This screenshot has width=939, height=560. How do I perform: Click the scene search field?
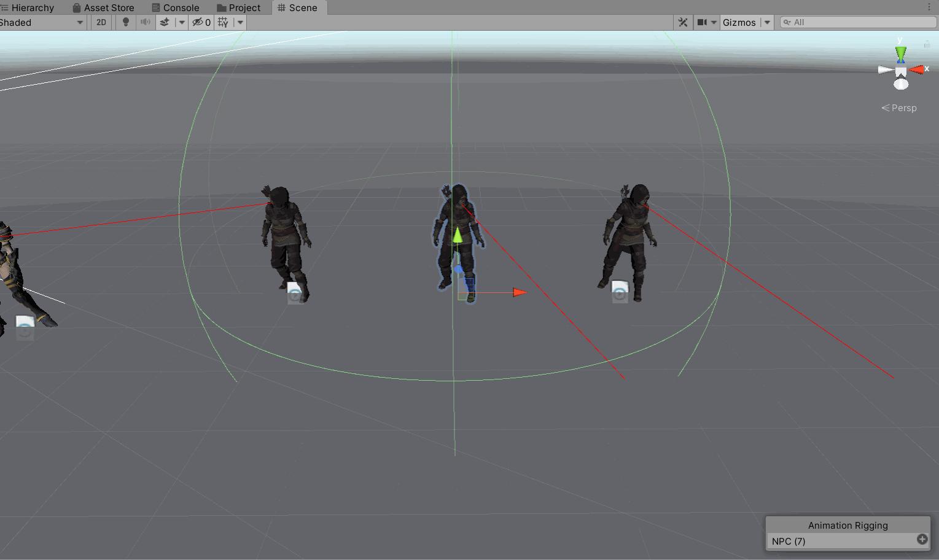pyautogui.click(x=858, y=22)
